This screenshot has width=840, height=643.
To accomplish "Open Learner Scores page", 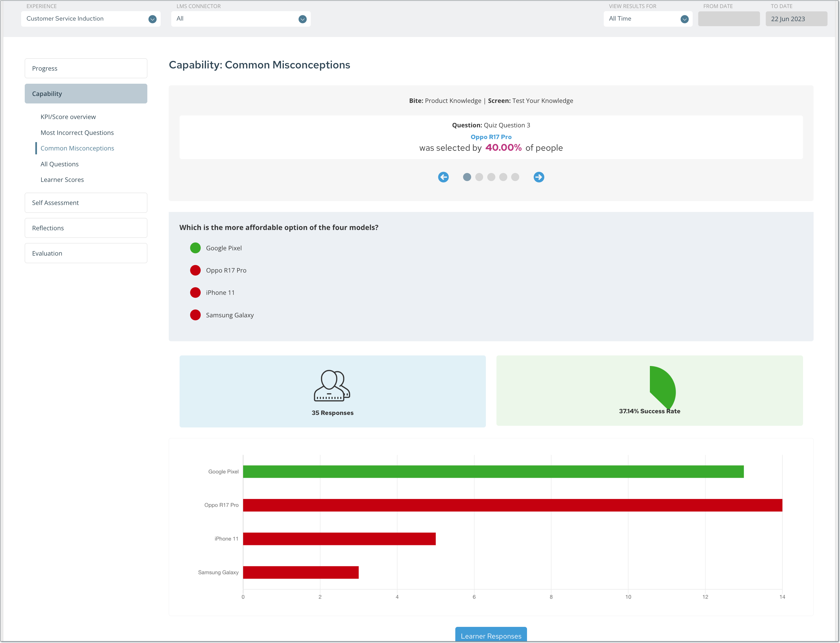I will click(62, 179).
